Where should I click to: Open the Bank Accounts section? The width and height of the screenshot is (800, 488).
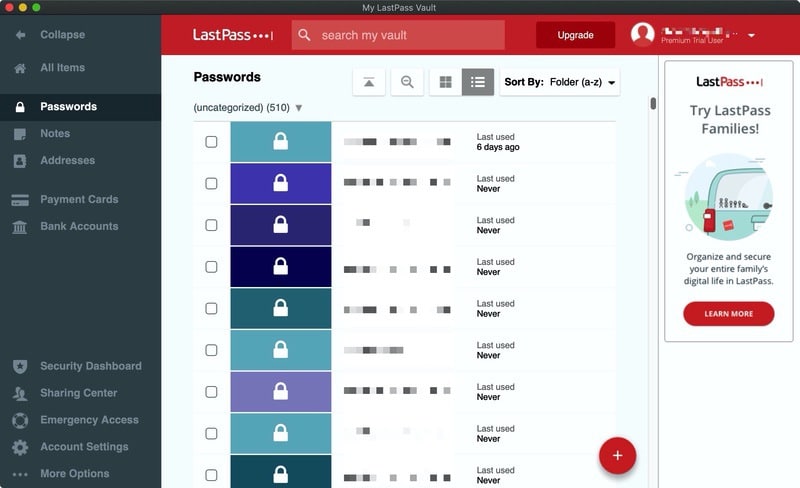(x=81, y=226)
